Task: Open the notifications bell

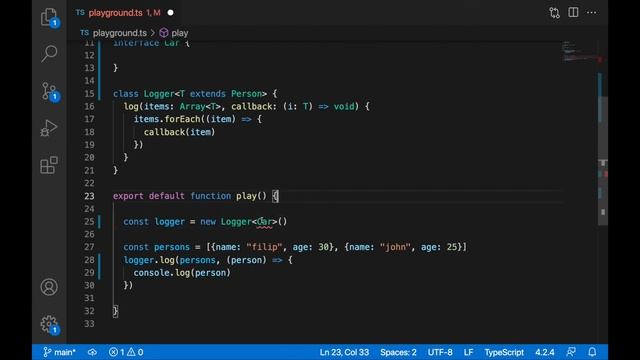Action: pyautogui.click(x=592, y=352)
